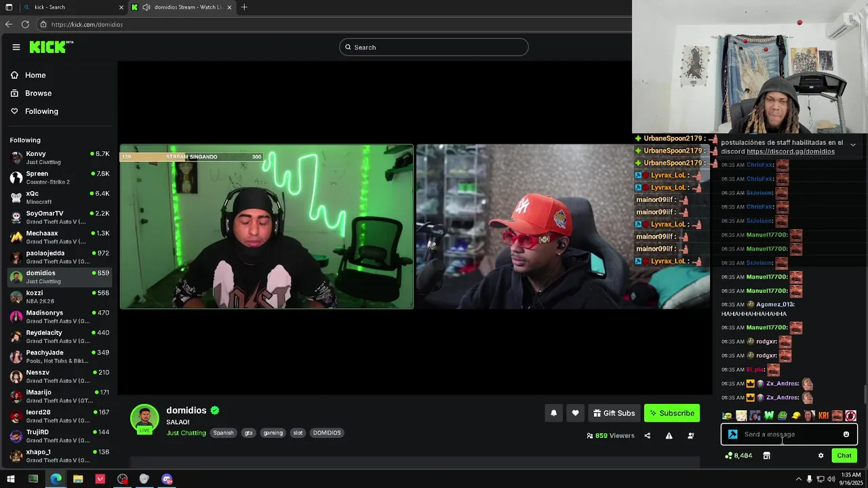Collapse the pinned chat message chevron

pos(853,144)
